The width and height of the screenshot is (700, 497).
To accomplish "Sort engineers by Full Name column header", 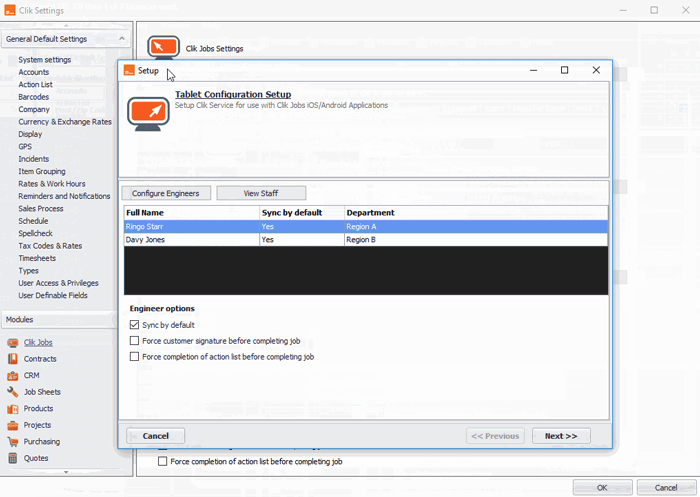I will pos(190,213).
